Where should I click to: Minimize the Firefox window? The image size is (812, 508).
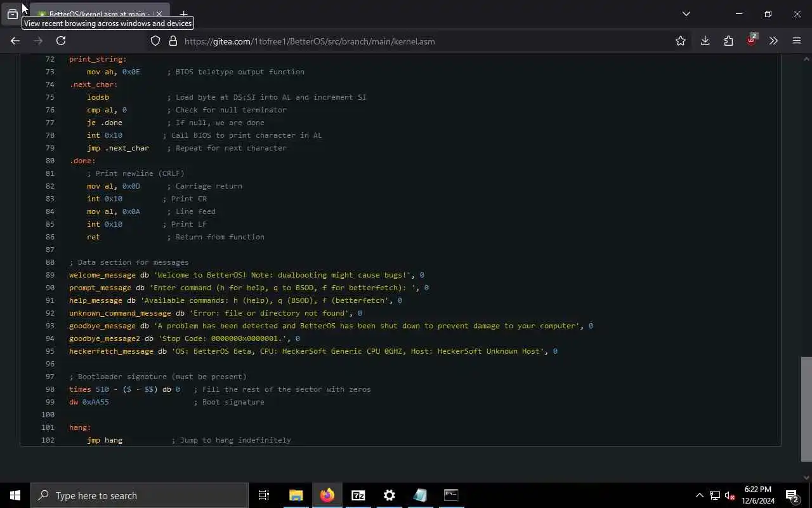click(738, 14)
